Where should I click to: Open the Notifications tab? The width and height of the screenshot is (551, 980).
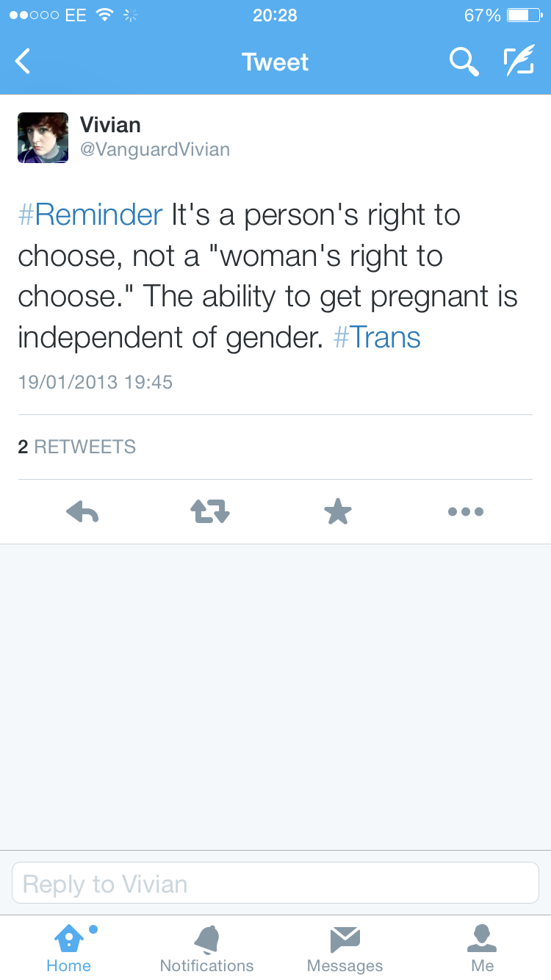(206, 948)
